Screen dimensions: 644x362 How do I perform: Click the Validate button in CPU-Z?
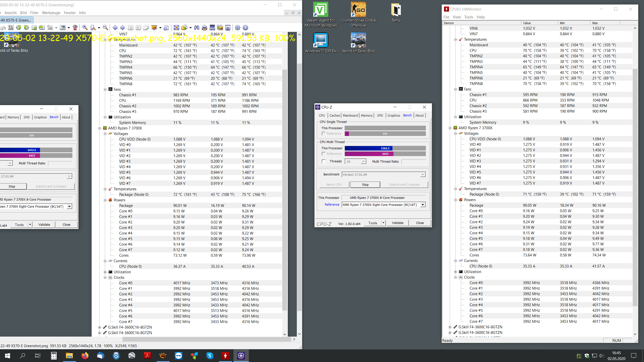click(397, 223)
